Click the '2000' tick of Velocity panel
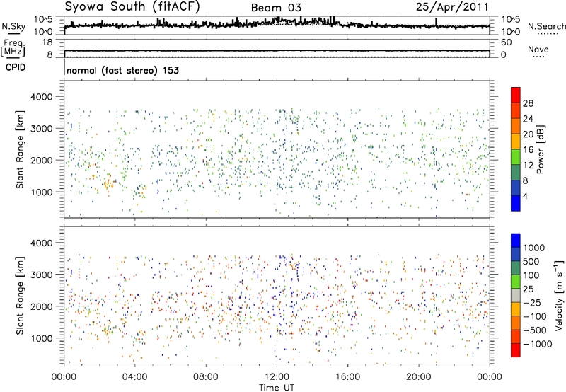This screenshot has width=566, height=392. (x=42, y=306)
